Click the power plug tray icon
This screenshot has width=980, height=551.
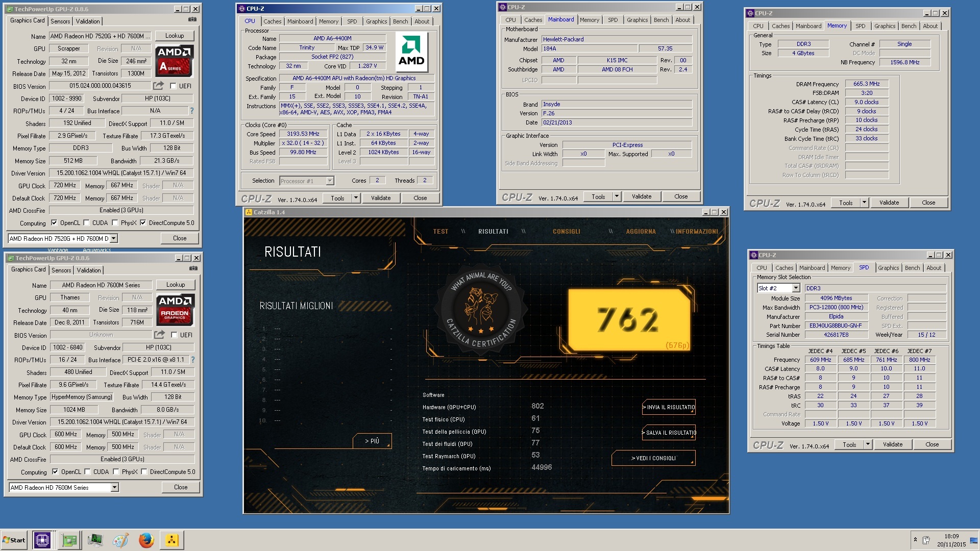point(926,540)
